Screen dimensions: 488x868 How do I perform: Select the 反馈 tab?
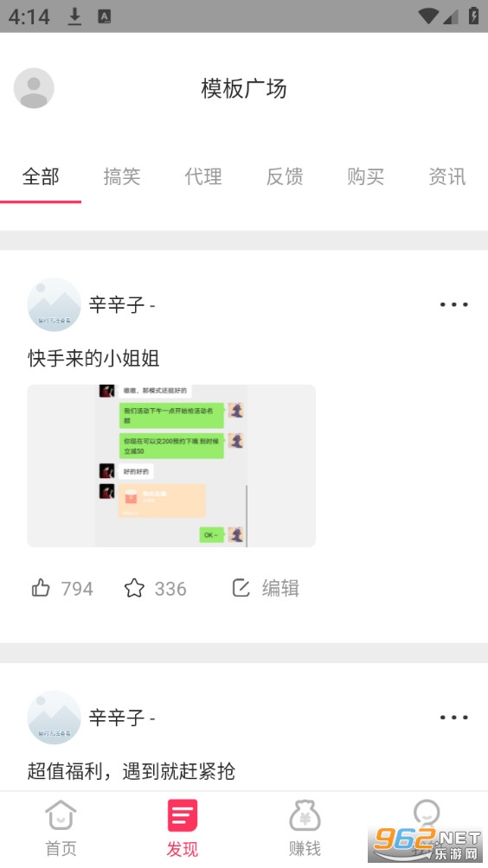(285, 176)
